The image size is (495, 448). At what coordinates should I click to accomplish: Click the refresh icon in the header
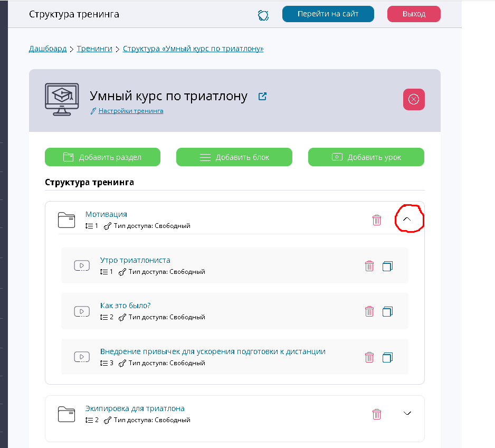pyautogui.click(x=263, y=15)
